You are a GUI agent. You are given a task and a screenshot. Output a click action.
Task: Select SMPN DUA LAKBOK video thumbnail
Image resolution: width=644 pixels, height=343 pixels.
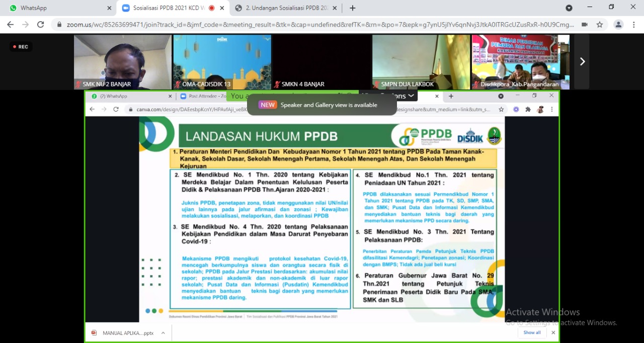pyautogui.click(x=421, y=62)
